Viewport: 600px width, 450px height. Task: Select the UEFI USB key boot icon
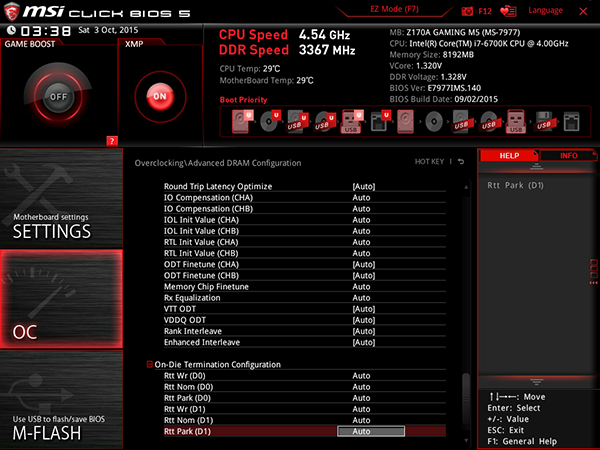coord(352,121)
